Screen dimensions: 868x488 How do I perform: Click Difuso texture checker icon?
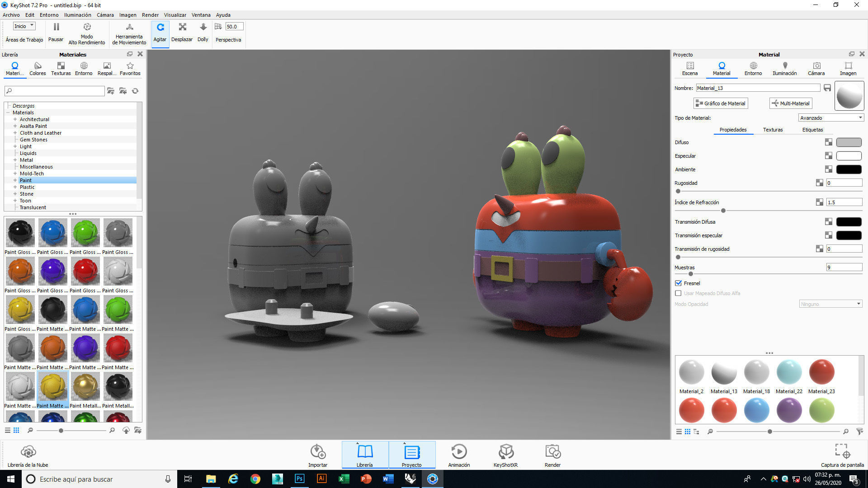pyautogui.click(x=828, y=142)
